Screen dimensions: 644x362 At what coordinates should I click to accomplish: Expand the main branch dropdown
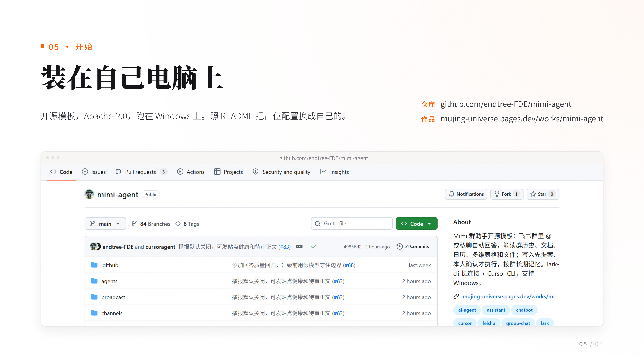tap(105, 224)
